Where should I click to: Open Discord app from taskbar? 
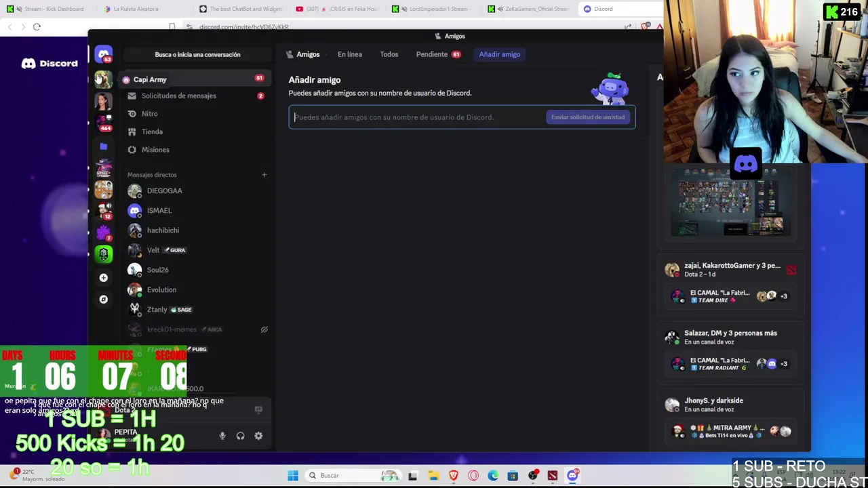pos(572,476)
